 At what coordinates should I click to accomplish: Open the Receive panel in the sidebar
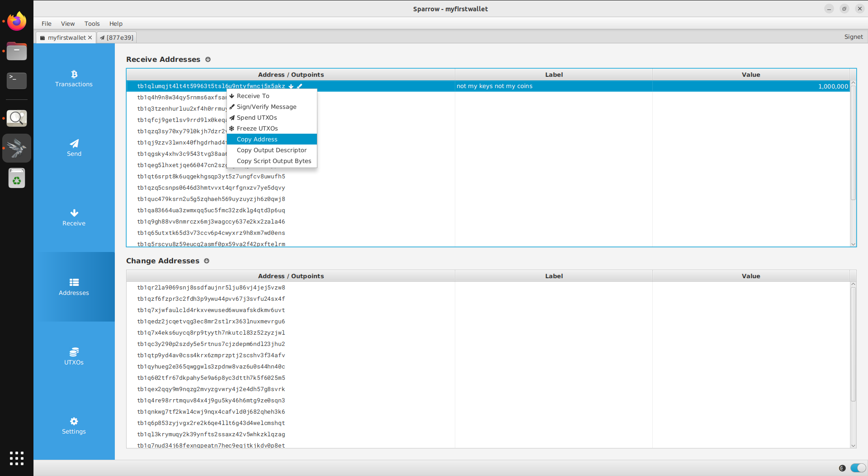point(74,218)
